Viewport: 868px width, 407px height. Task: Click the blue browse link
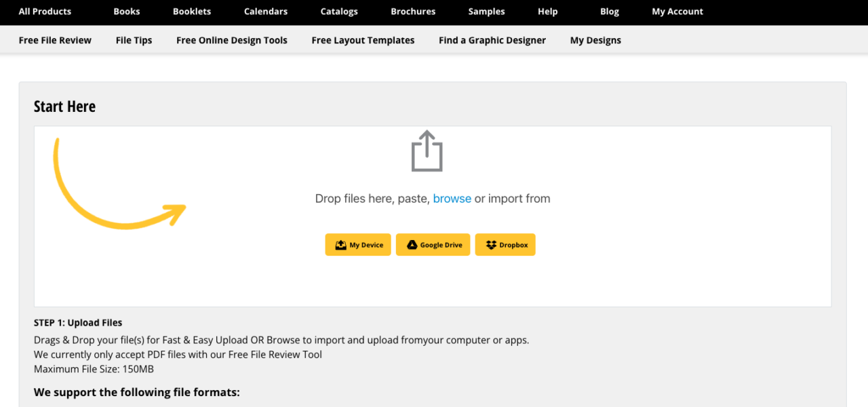pos(452,199)
